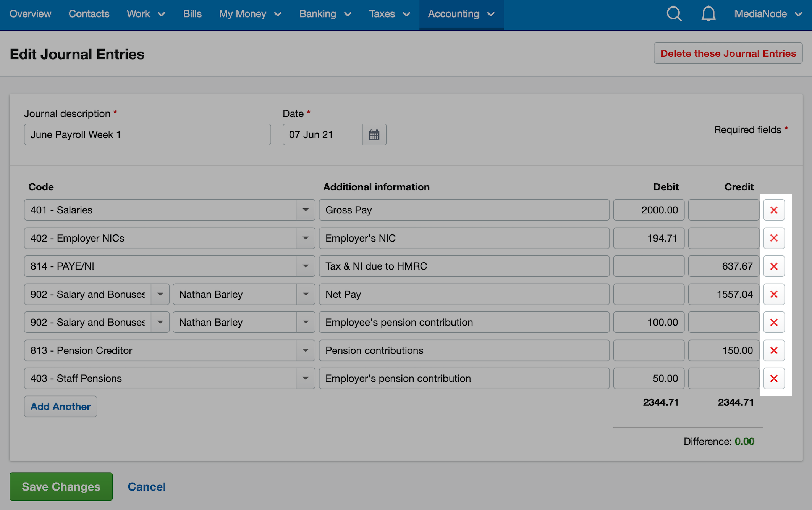
Task: Remove the Tax & NI due to HMRC line
Action: (774, 266)
